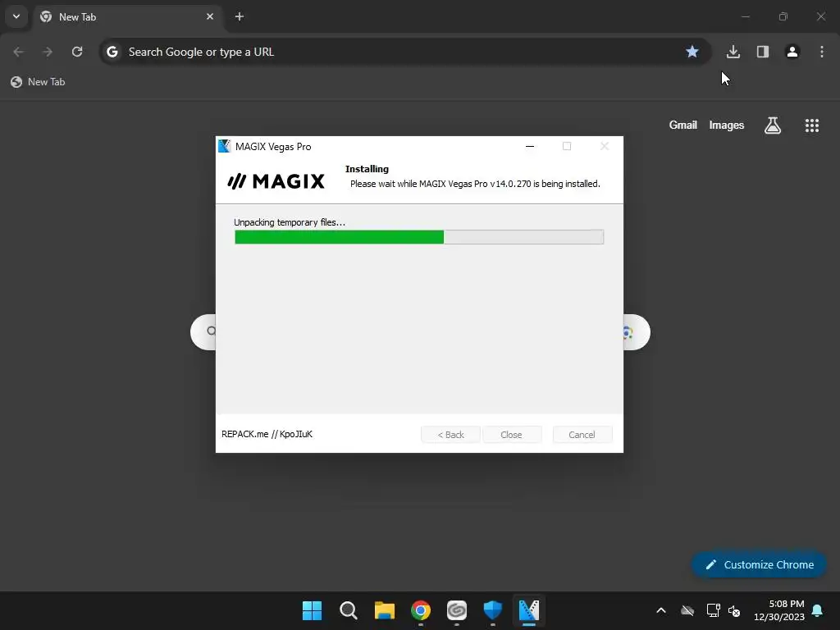This screenshot has width=840, height=630.
Task: Click the Back button in installer
Action: click(450, 435)
